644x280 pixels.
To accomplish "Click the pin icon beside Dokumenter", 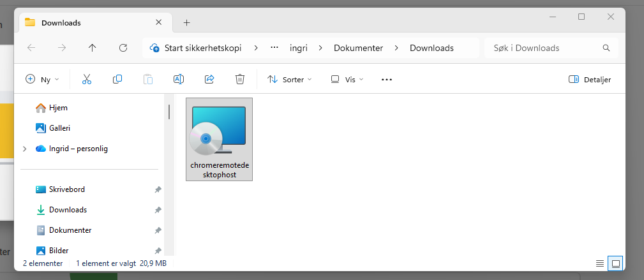I will (x=158, y=230).
